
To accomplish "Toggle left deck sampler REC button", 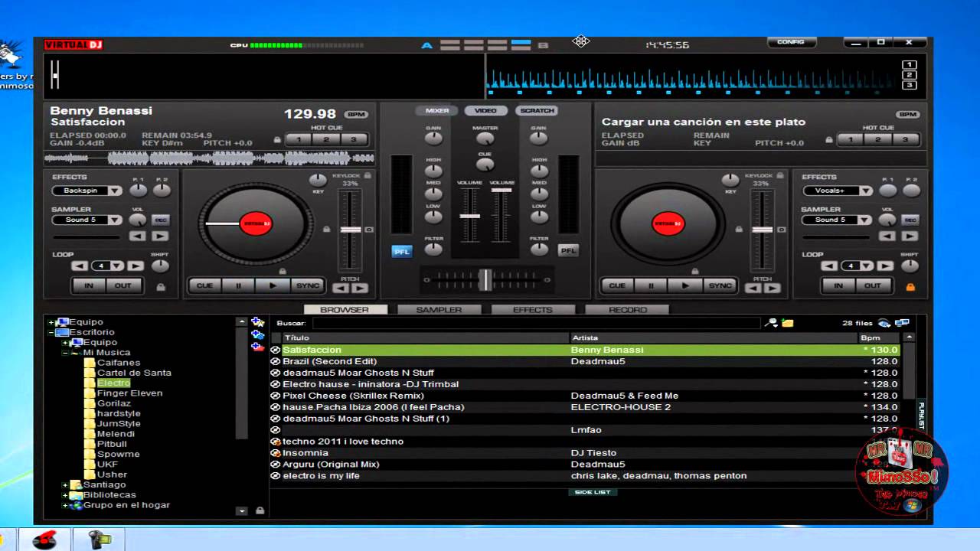I will (x=160, y=220).
